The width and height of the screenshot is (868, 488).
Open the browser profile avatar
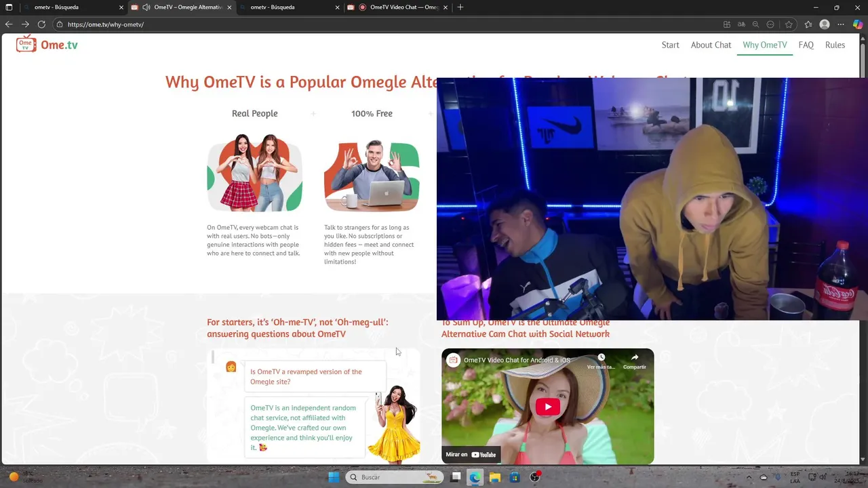tap(825, 24)
